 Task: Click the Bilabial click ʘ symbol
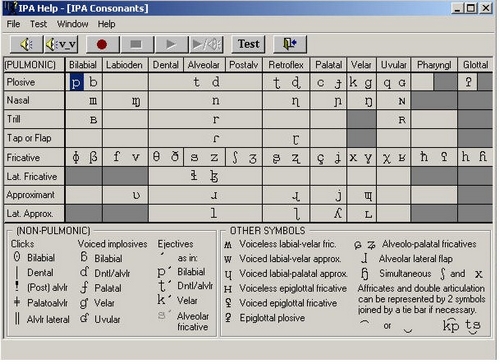(x=17, y=257)
